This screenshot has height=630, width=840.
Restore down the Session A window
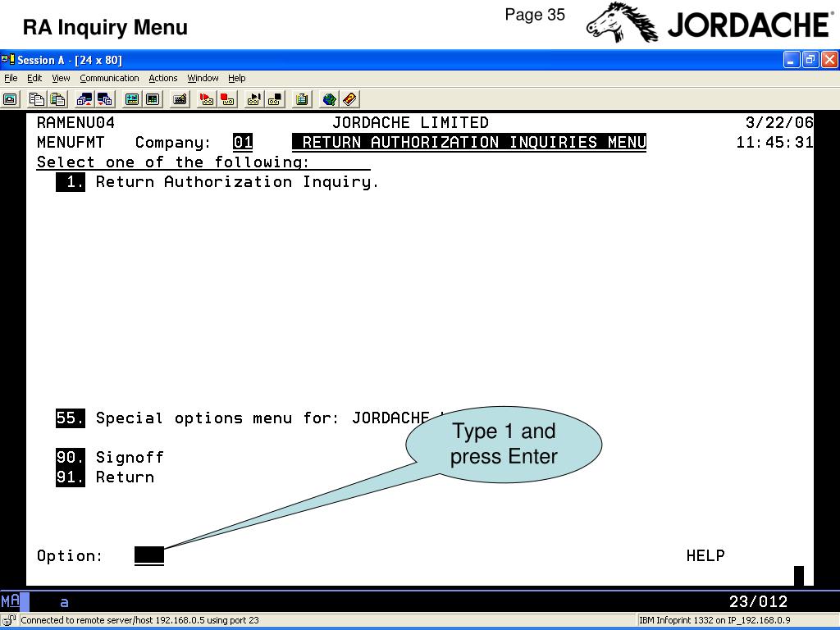[x=810, y=59]
